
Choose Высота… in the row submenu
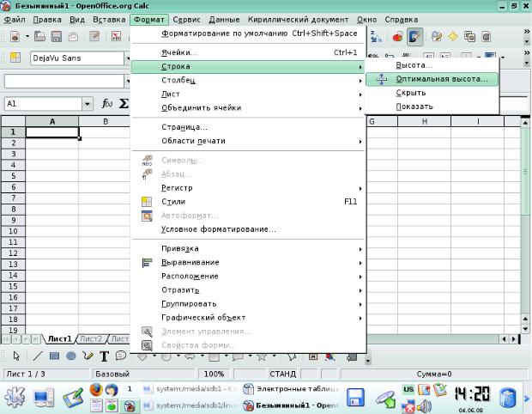pyautogui.click(x=432, y=65)
